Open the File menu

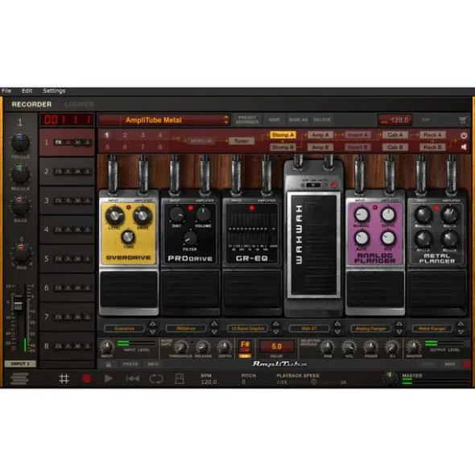point(6,91)
